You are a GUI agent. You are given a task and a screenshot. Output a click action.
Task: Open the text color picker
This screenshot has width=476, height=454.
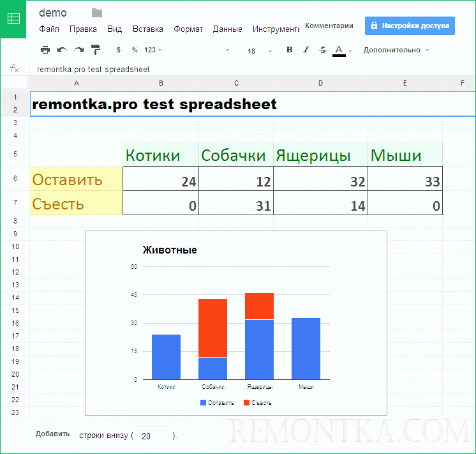[339, 50]
